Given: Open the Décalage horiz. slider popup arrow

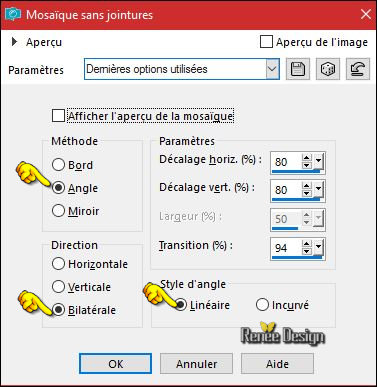Looking at the screenshot, I should pyautogui.click(x=318, y=161).
